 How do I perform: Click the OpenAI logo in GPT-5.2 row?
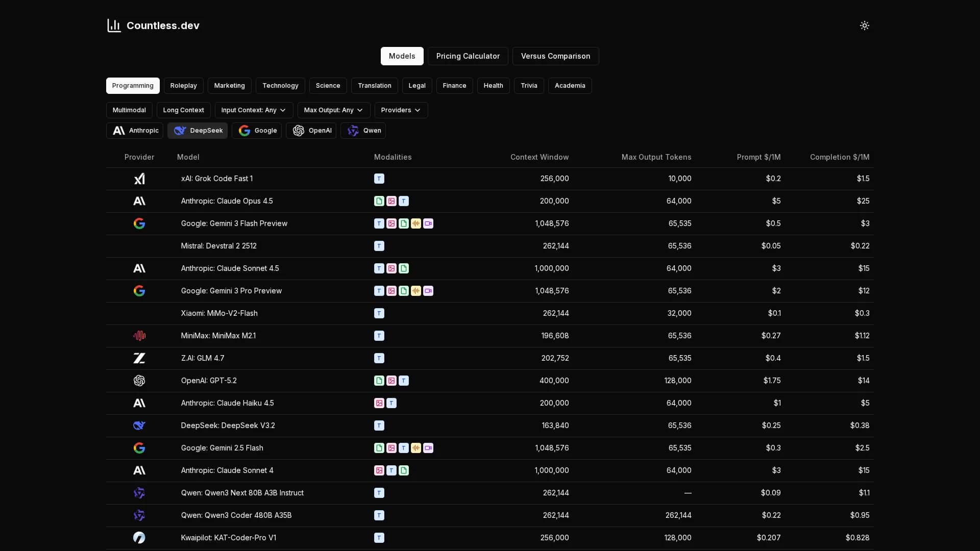(x=139, y=381)
